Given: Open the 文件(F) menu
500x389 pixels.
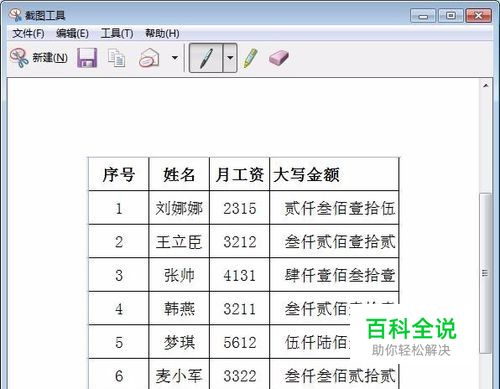Looking at the screenshot, I should coord(28,33).
